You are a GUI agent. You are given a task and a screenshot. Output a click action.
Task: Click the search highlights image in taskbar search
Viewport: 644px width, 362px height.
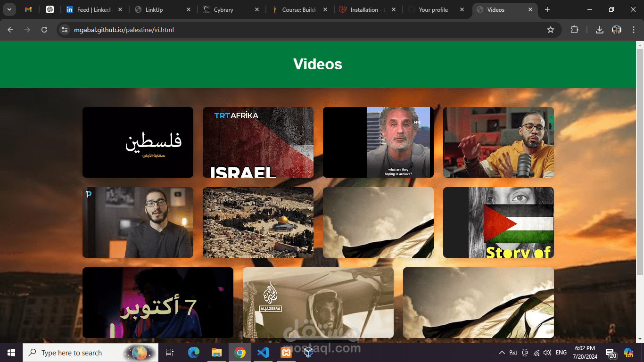[140, 353]
